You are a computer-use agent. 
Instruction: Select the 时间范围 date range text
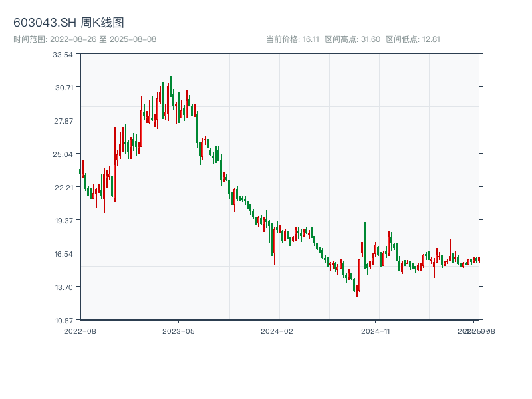(85, 39)
